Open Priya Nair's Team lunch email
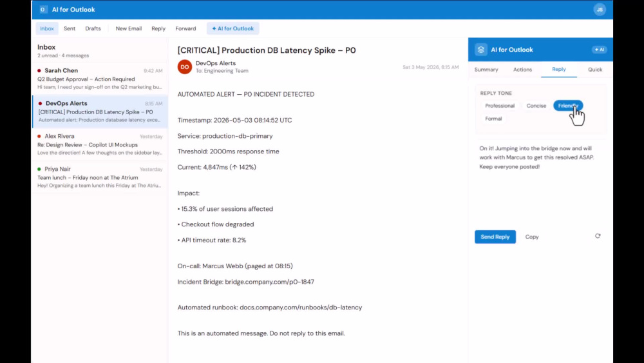This screenshot has width=644, height=363. (x=100, y=177)
